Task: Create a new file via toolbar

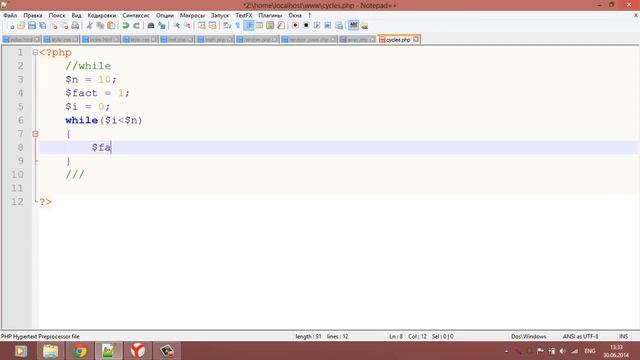Action: 11,26
